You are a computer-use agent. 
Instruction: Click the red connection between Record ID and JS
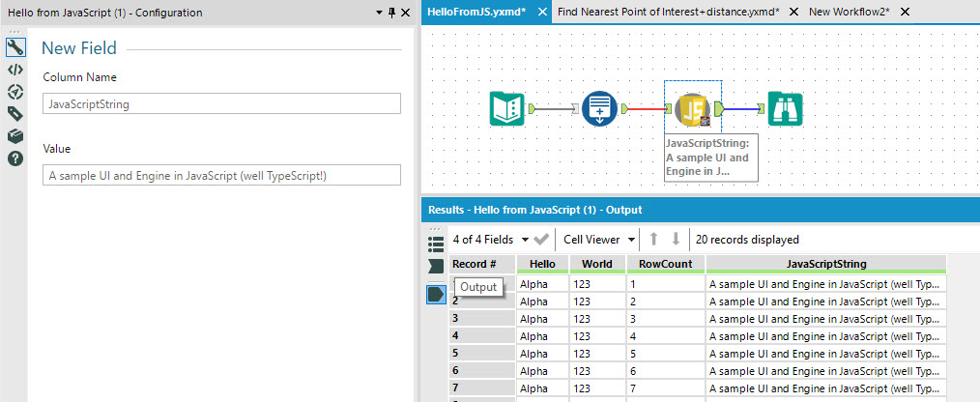(647, 109)
